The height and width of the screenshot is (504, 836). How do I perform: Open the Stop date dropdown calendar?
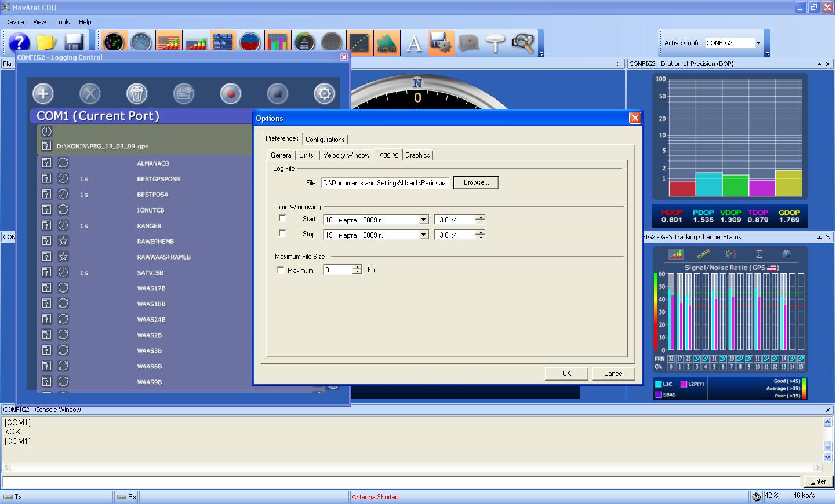click(x=423, y=235)
